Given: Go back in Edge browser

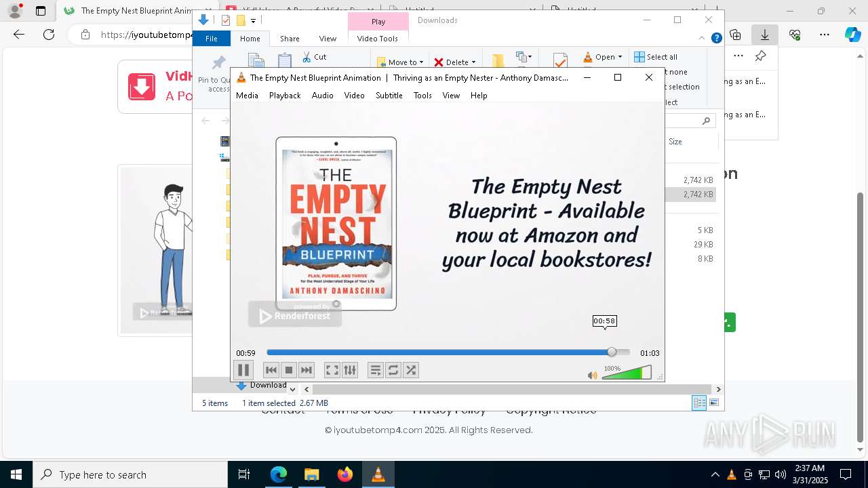Looking at the screenshot, I should pos(19,35).
